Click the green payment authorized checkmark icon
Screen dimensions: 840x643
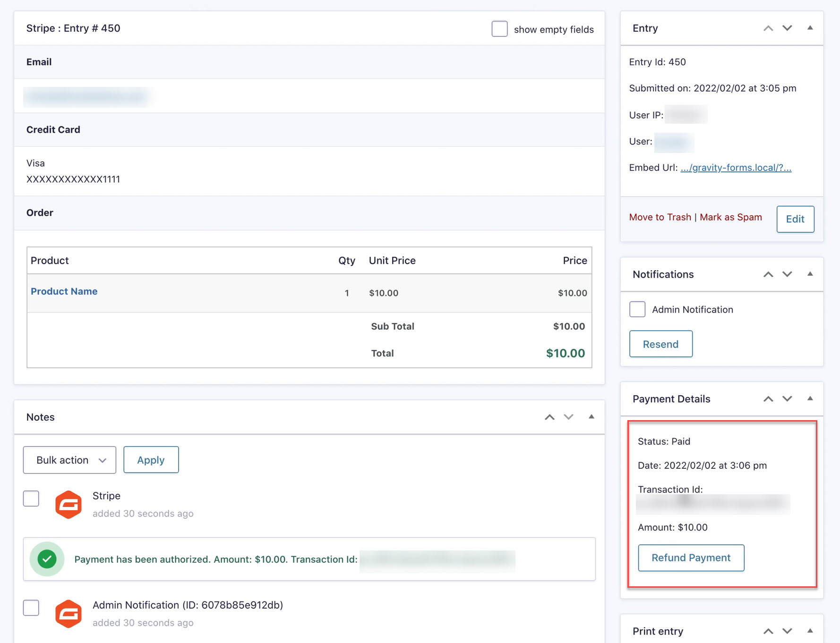coord(47,559)
